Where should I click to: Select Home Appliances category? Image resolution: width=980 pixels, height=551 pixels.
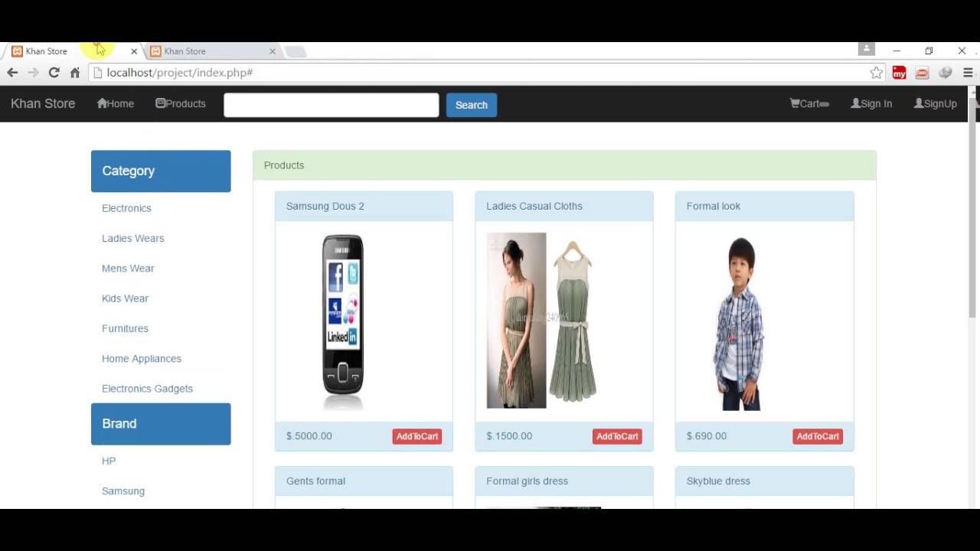click(142, 359)
